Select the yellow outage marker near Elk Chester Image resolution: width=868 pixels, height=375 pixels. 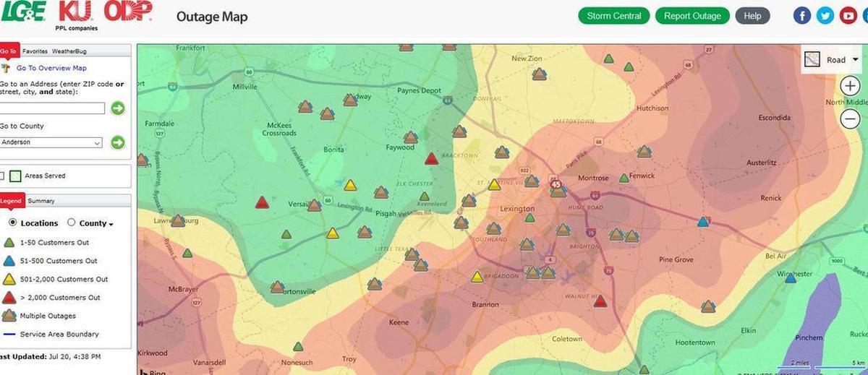click(350, 185)
